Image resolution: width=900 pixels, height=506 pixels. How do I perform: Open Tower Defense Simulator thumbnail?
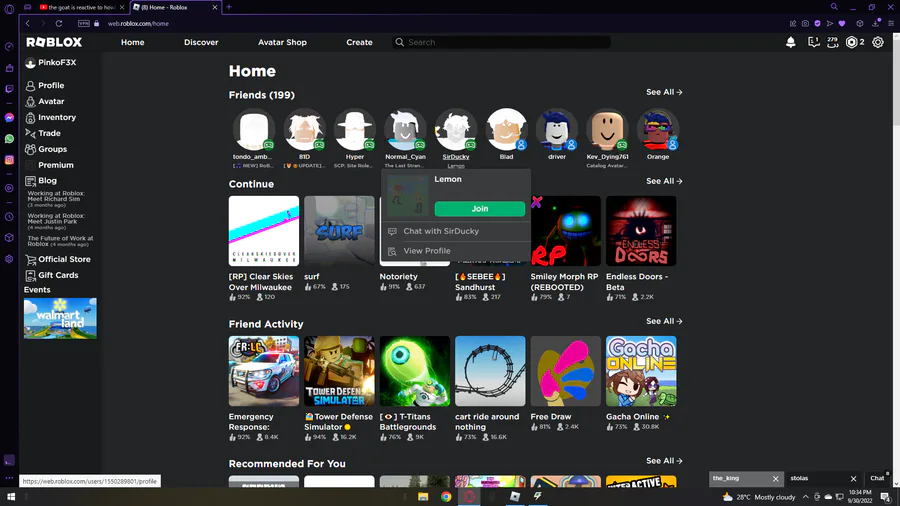pyautogui.click(x=339, y=371)
